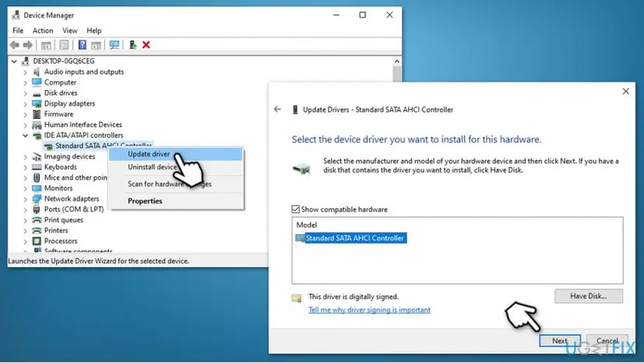The width and height of the screenshot is (644, 363).
Task: Click the red X uninstall device toolbar icon
Action: pyautogui.click(x=146, y=45)
